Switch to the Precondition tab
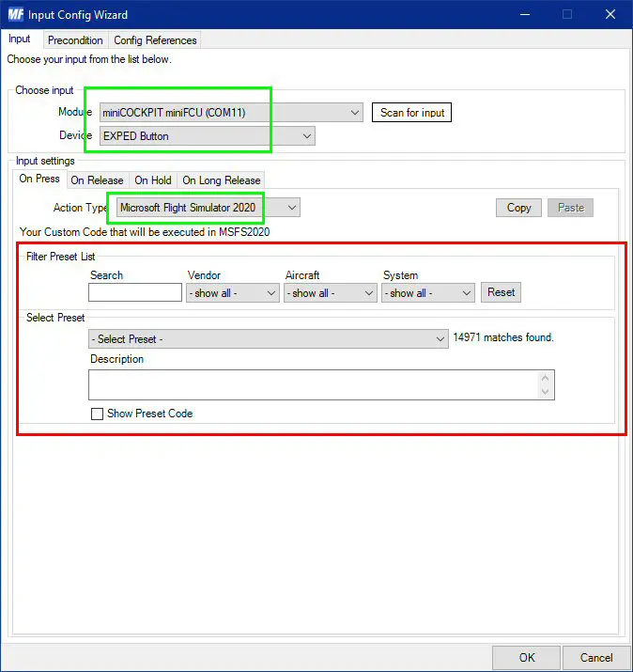The image size is (633, 672). click(x=75, y=40)
